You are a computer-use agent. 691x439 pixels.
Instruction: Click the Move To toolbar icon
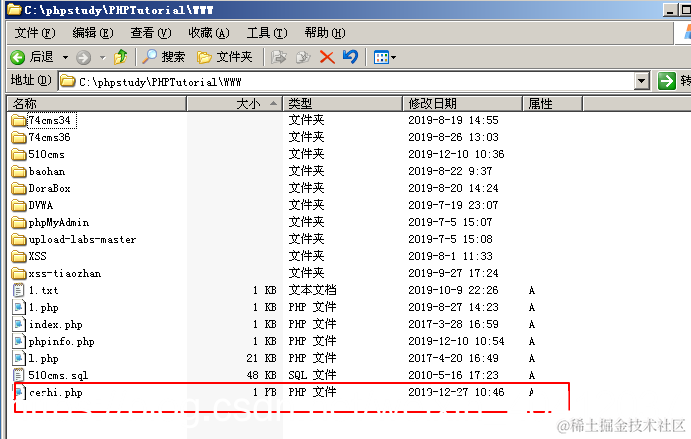pyautogui.click(x=278, y=57)
